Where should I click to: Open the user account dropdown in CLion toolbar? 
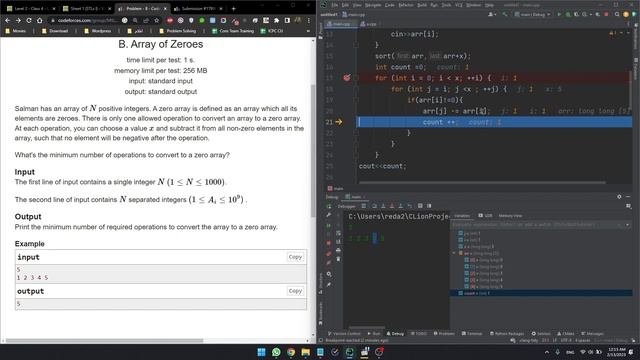[x=492, y=14]
